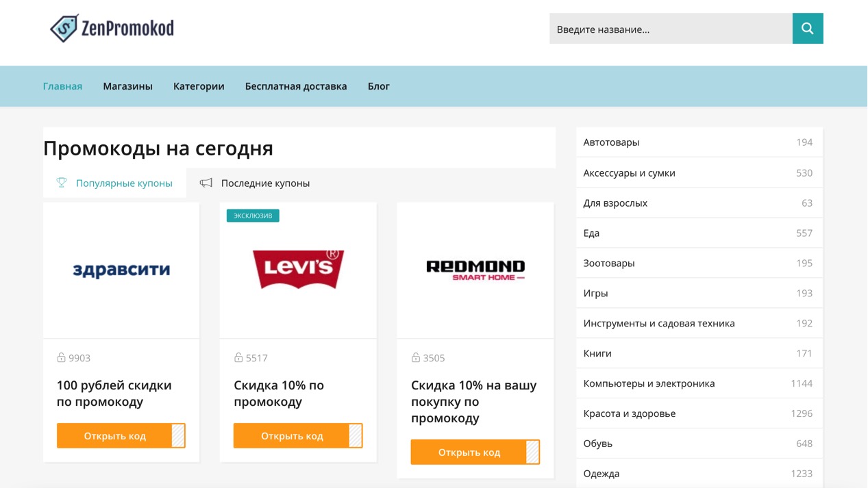868x488 pixels.
Task: Click the trophy icon beside Популярные купоны
Action: tap(62, 183)
